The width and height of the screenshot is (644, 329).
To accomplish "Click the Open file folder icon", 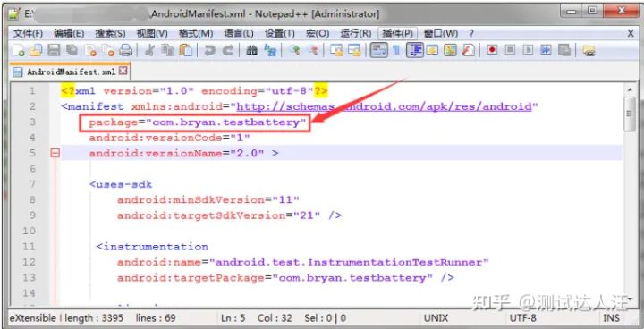I will pyautogui.click(x=36, y=50).
